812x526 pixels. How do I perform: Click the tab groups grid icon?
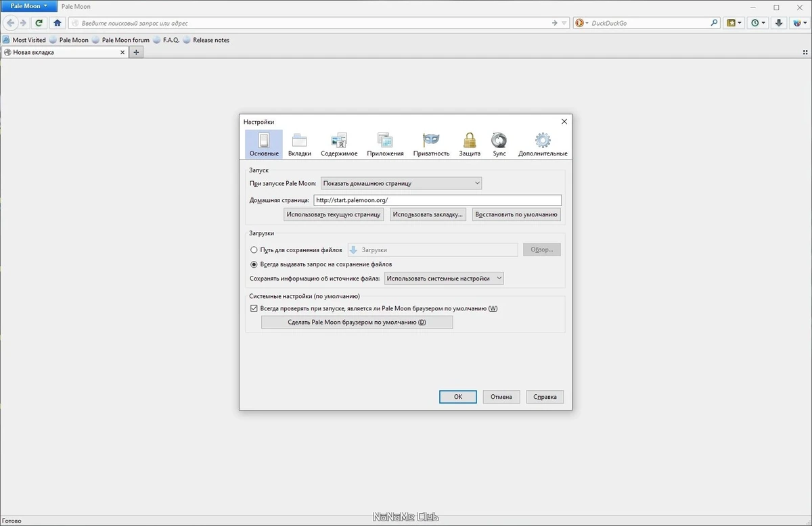pos(805,52)
